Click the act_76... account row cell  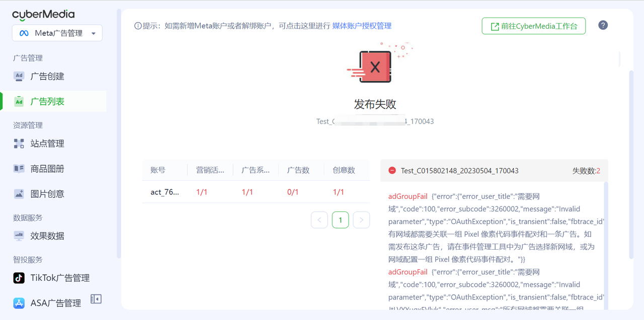tap(165, 192)
